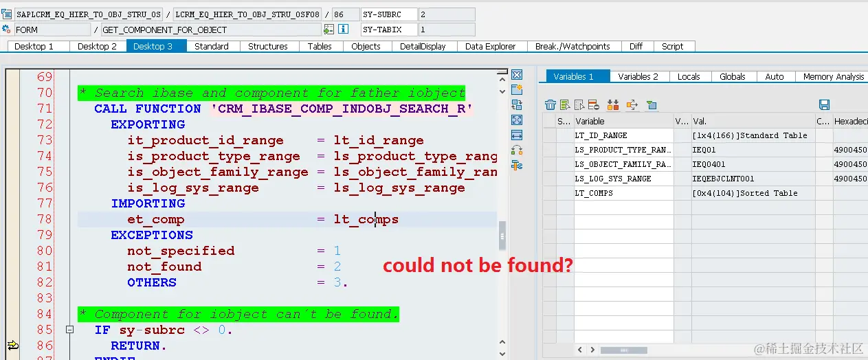Click the blue information icon
The height and width of the screenshot is (360, 868).
[344, 30]
